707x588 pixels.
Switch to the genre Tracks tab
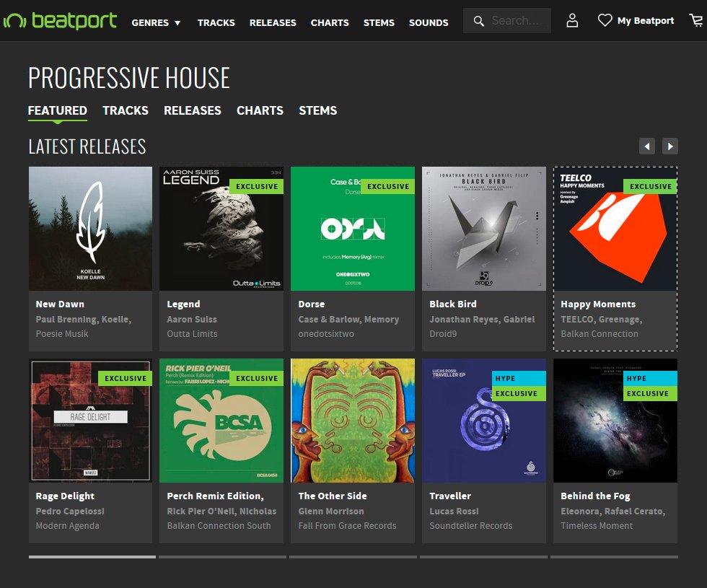(126, 110)
